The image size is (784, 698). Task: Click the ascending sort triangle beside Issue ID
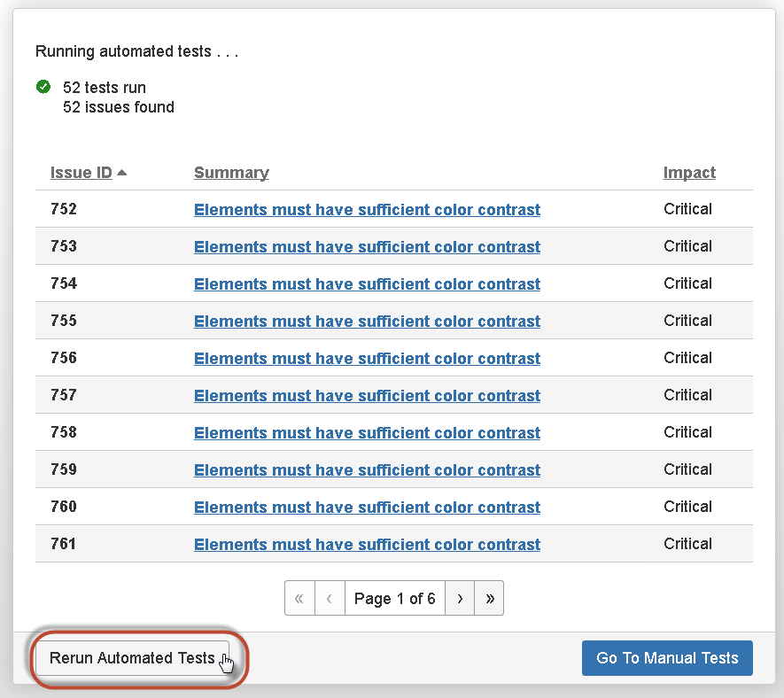[x=120, y=172]
